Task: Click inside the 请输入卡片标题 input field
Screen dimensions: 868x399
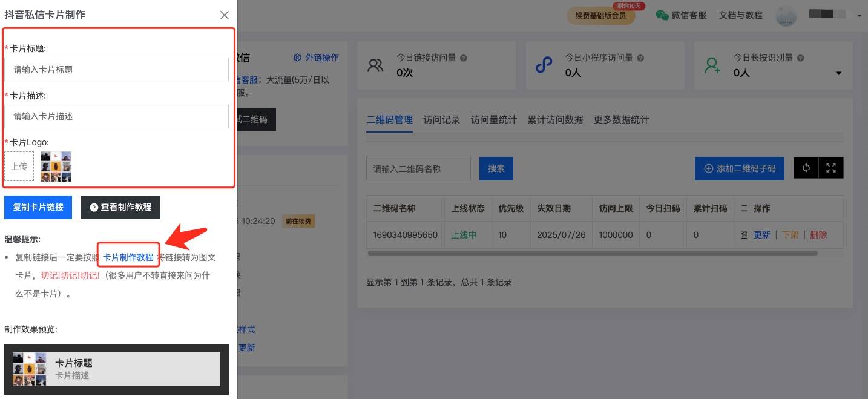Action: [x=117, y=69]
